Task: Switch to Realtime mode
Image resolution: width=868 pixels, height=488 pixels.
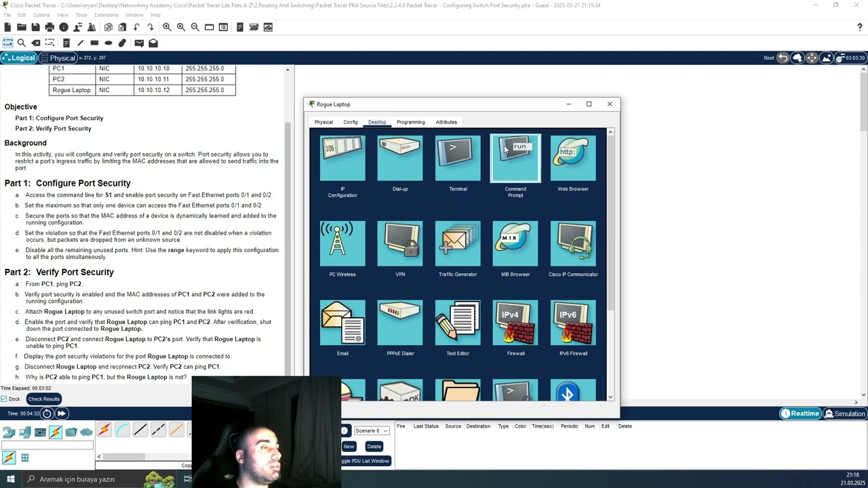Action: (800, 413)
